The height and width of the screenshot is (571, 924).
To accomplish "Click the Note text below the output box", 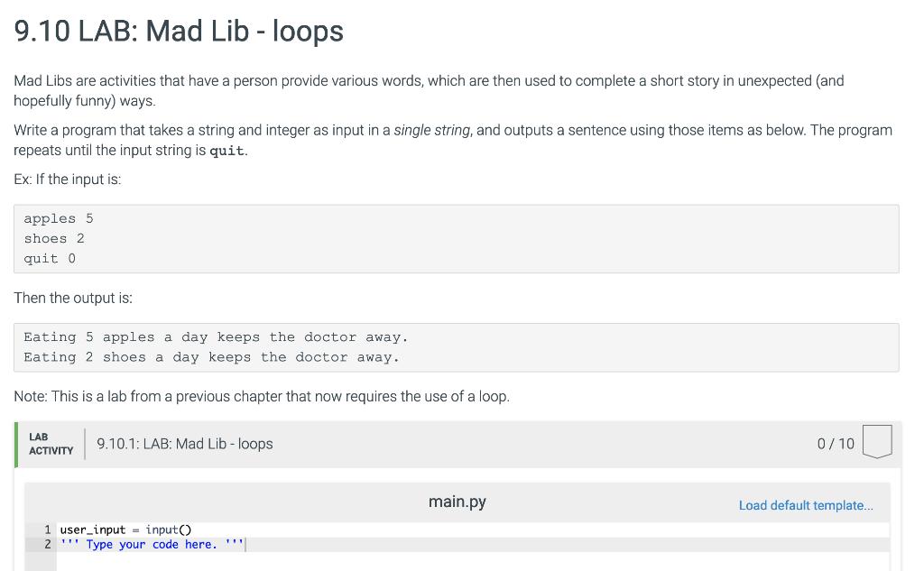I will coord(262,396).
